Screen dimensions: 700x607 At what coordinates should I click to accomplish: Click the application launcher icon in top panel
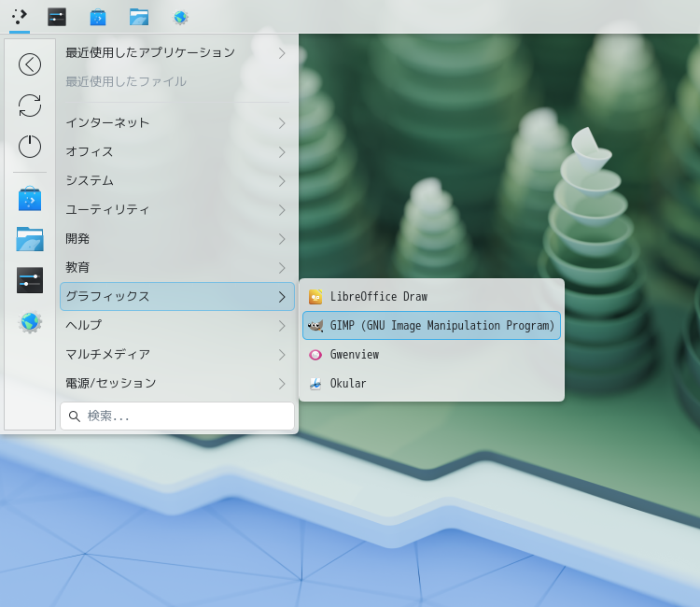tap(20, 17)
